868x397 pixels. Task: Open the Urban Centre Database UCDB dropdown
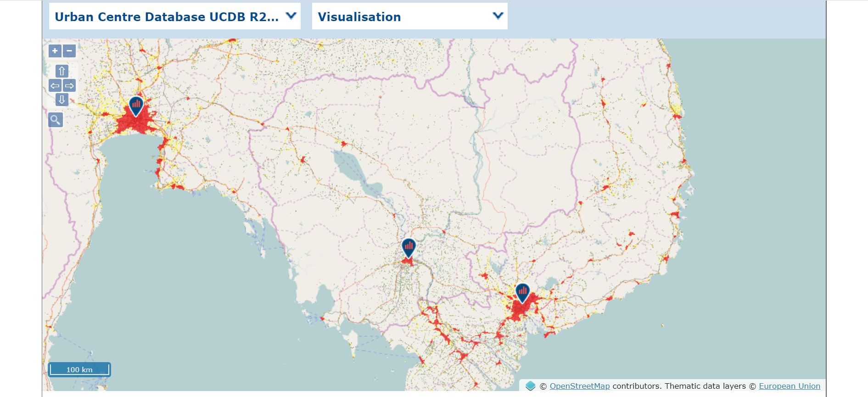[166, 17]
